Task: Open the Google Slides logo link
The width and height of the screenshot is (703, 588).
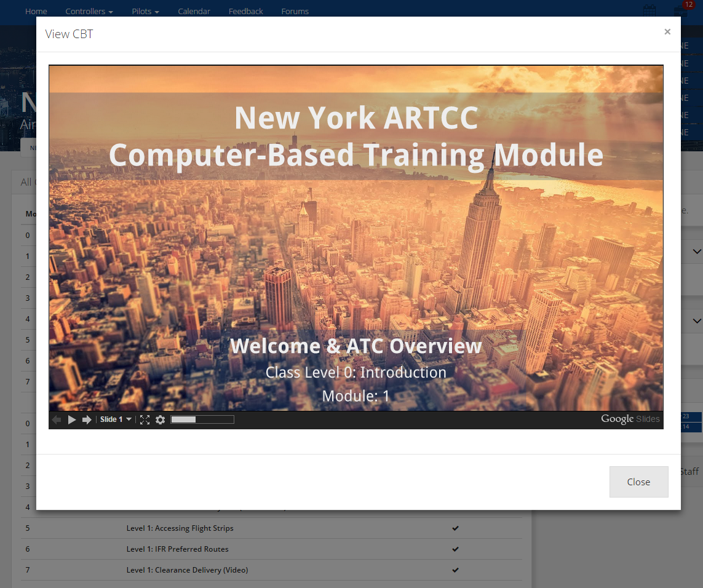Action: (x=630, y=419)
